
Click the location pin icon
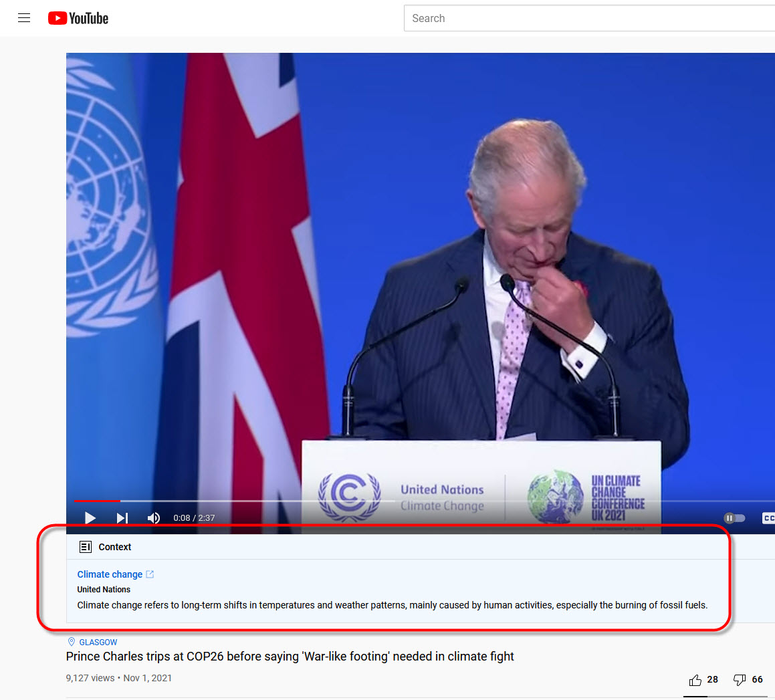[71, 642]
